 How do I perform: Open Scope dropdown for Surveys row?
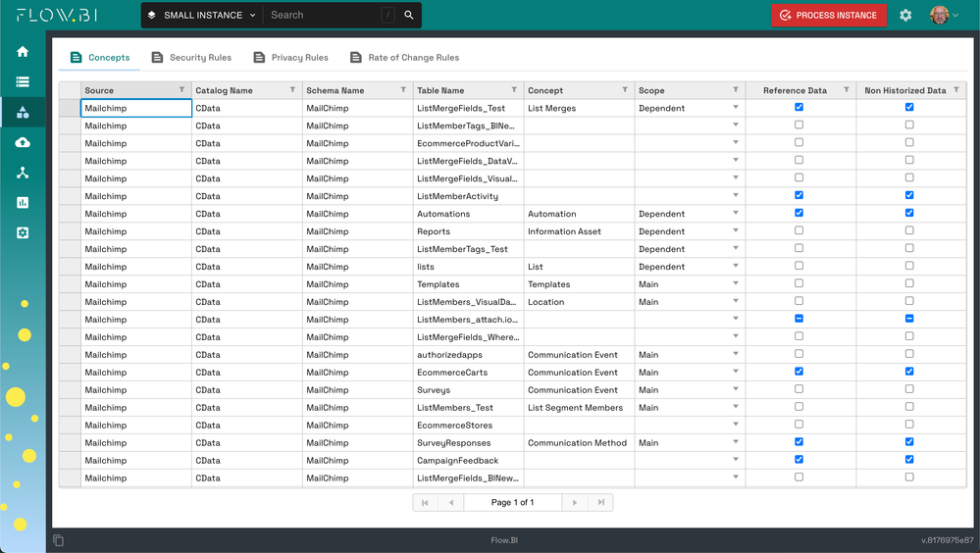click(736, 389)
